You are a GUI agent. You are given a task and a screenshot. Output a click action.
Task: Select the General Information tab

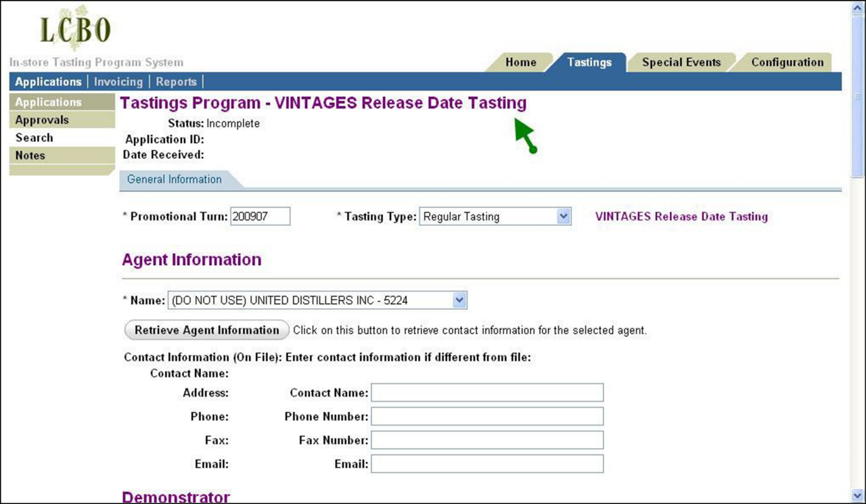tap(175, 179)
